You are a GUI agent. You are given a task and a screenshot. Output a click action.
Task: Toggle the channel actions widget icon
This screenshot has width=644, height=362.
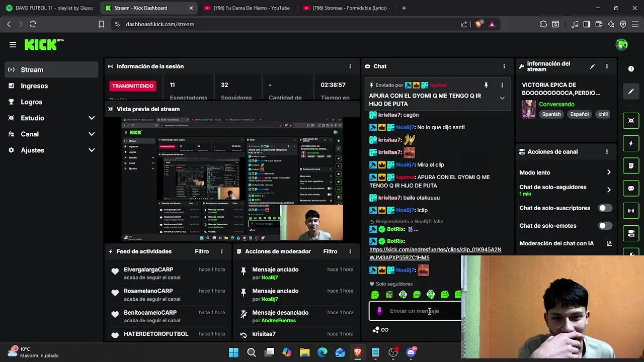631,233
